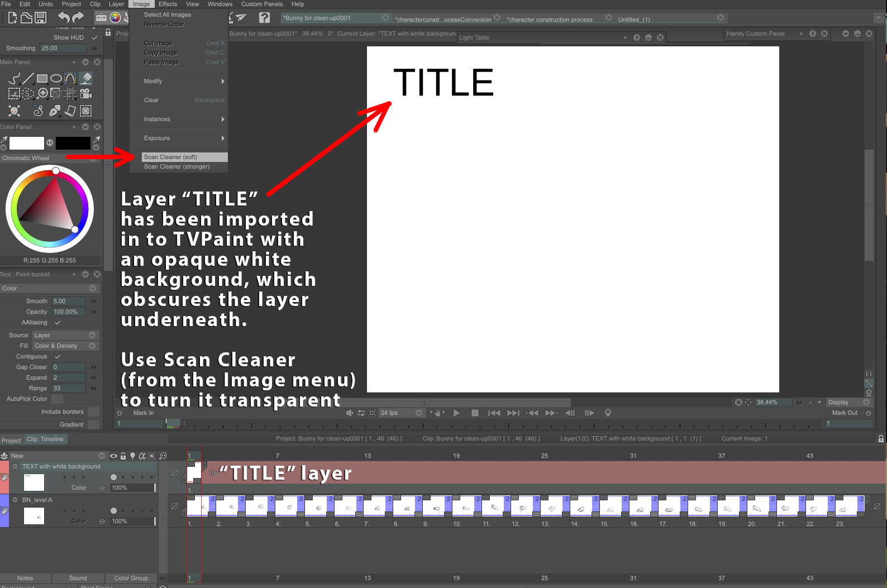Select the checkered selection mask tool
Viewport: 887px width, 588px height.
(x=85, y=111)
